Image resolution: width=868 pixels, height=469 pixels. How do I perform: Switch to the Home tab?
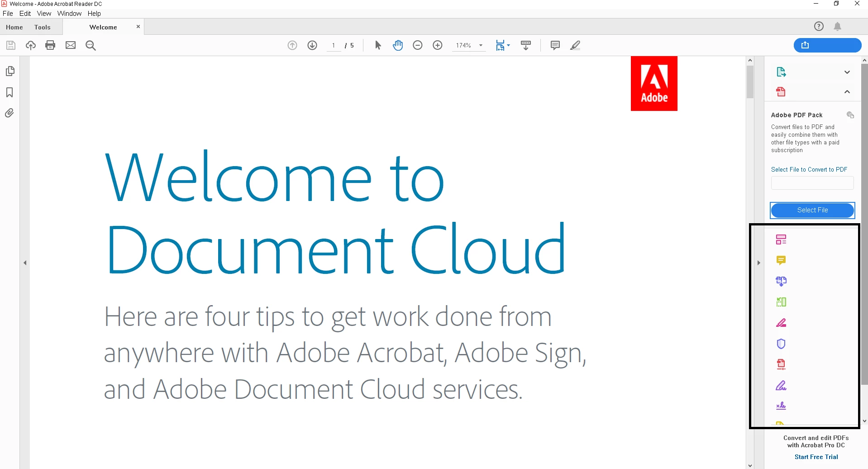point(14,27)
